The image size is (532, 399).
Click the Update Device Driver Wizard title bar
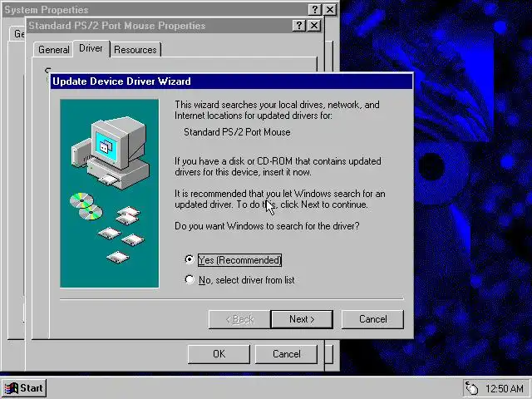231,81
